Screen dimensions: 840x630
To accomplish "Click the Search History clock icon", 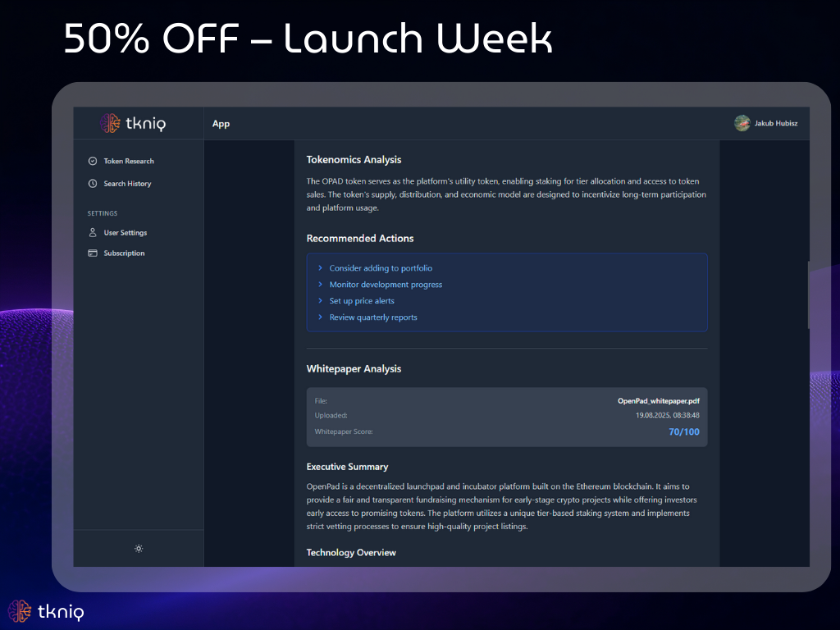I will click(x=93, y=183).
